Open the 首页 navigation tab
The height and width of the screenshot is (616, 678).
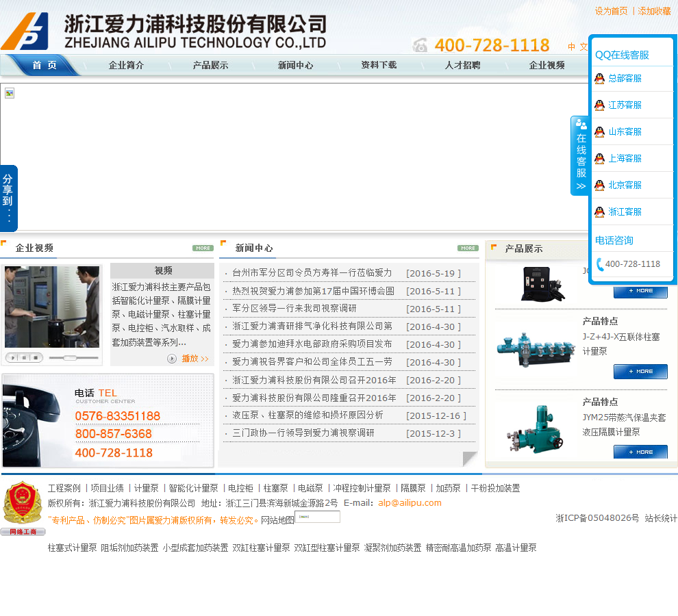coord(45,65)
